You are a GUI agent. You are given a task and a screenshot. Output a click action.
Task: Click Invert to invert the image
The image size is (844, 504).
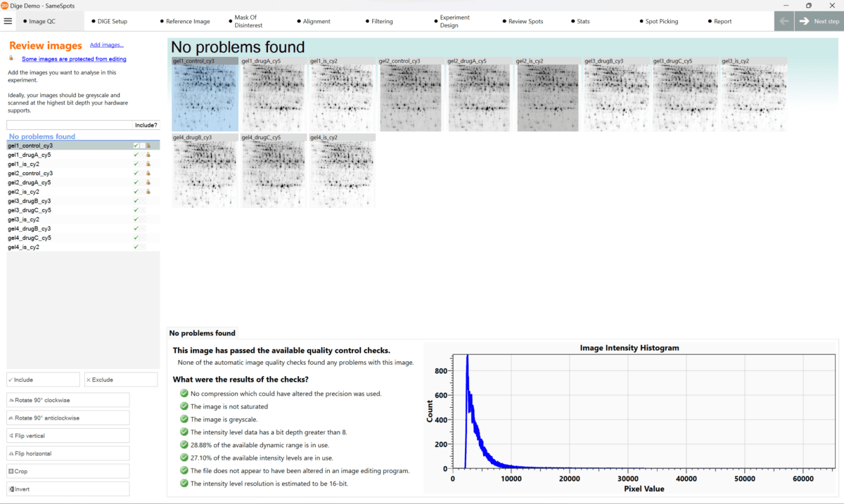[x=68, y=489]
